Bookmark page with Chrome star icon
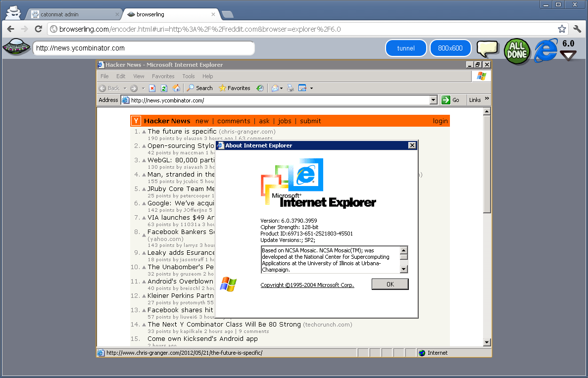 [562, 29]
